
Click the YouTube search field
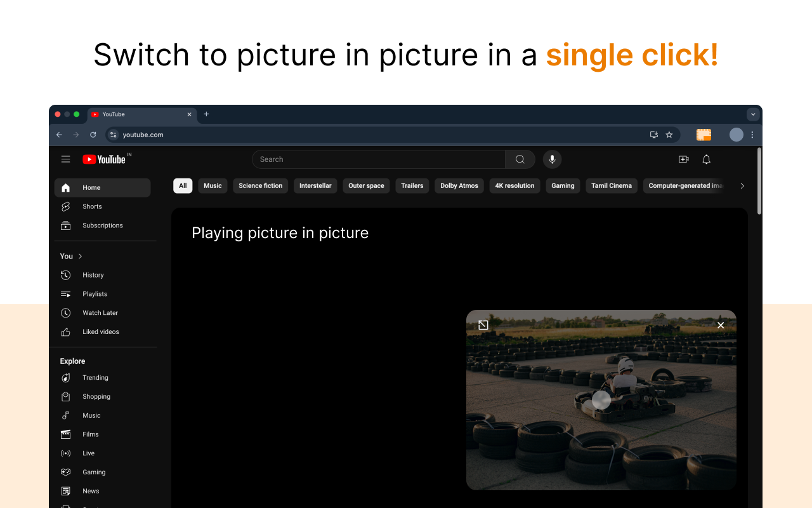tap(379, 159)
